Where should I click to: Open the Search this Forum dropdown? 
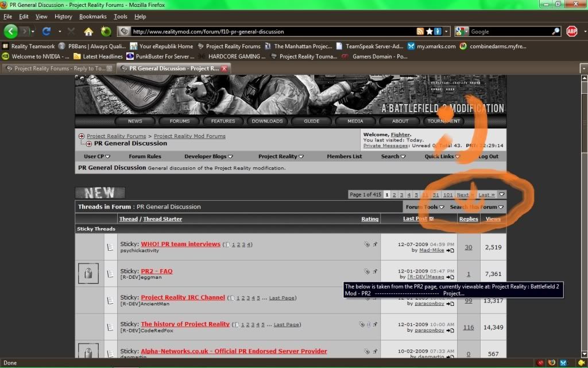click(x=477, y=207)
